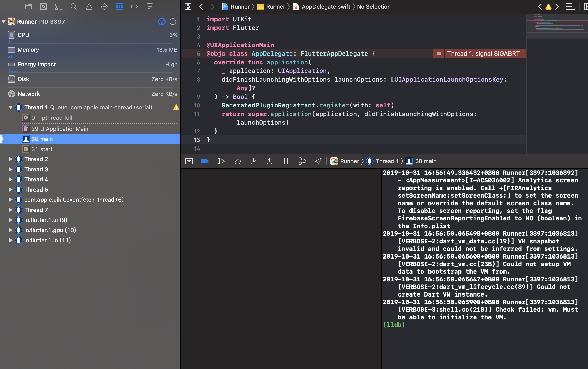Click AppDelegate.swift in the jump bar
The width and height of the screenshot is (588, 369).
pyautogui.click(x=322, y=7)
